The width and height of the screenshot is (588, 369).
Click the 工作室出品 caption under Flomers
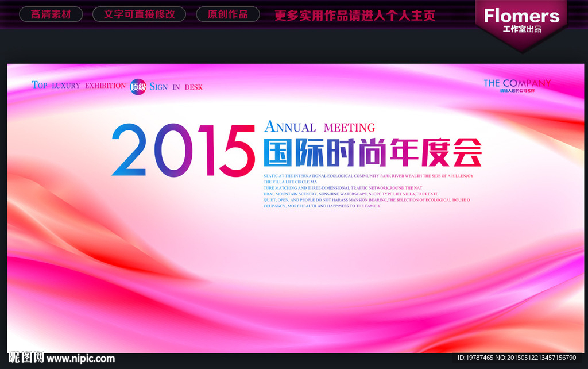(x=522, y=29)
